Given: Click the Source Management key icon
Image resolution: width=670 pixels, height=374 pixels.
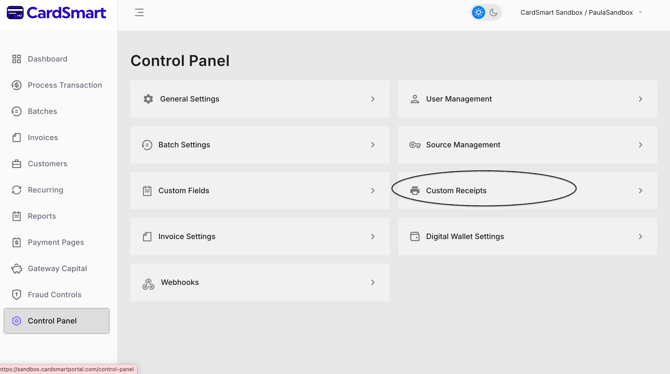Looking at the screenshot, I should (414, 145).
